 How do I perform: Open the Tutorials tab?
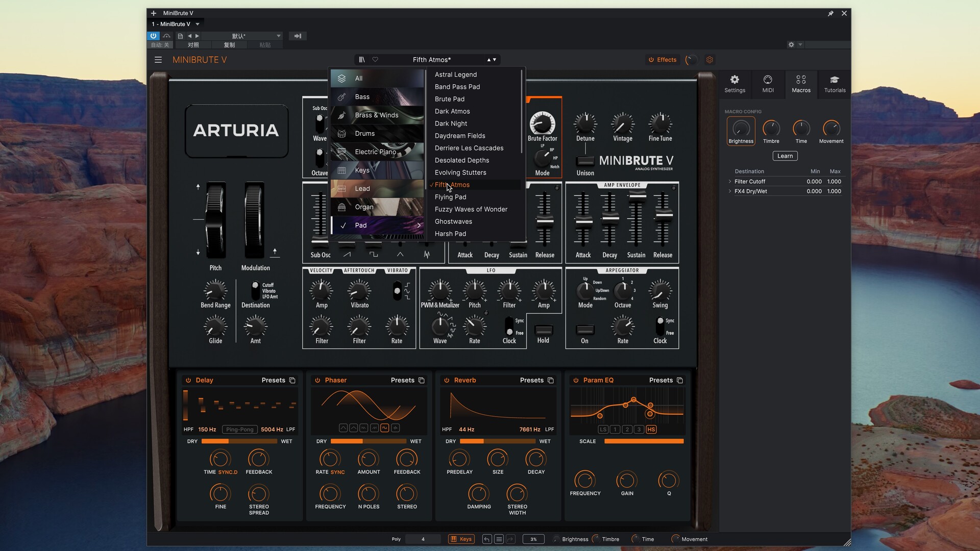coord(835,84)
